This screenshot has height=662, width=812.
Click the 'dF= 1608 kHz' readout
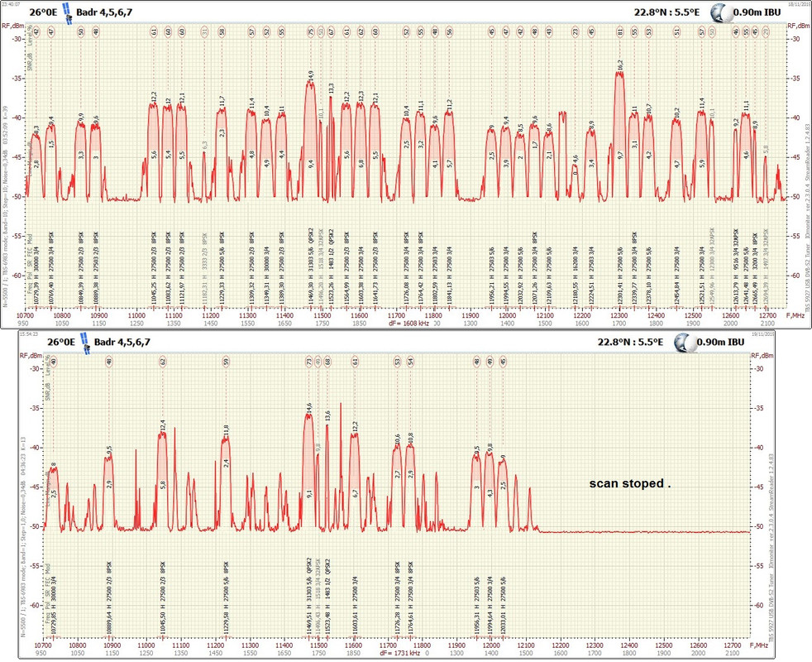(x=408, y=324)
